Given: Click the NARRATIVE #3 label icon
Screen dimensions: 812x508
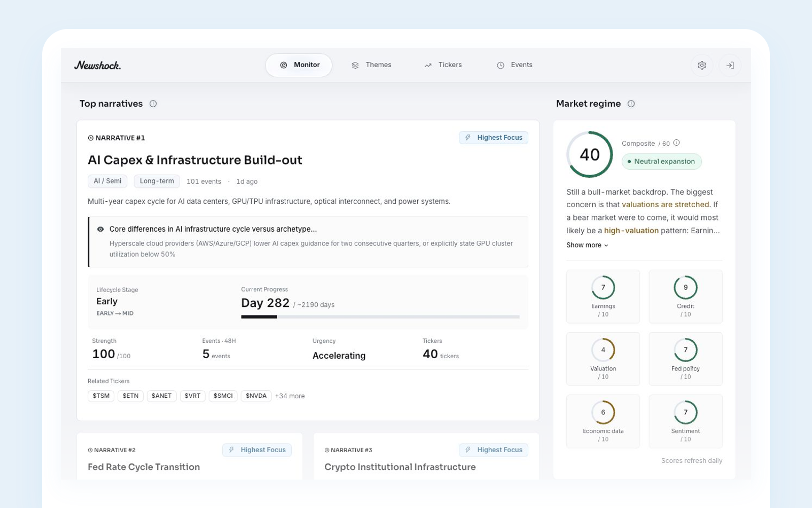Looking at the screenshot, I should click(x=327, y=450).
